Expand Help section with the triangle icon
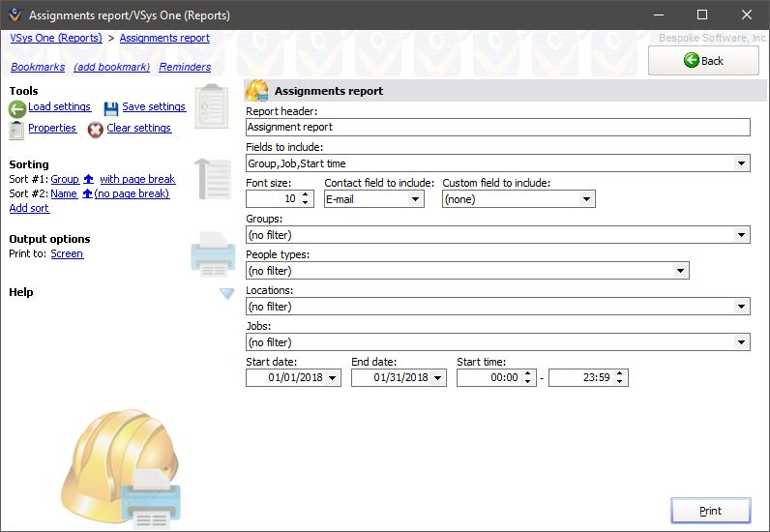This screenshot has width=770, height=532. point(227,293)
